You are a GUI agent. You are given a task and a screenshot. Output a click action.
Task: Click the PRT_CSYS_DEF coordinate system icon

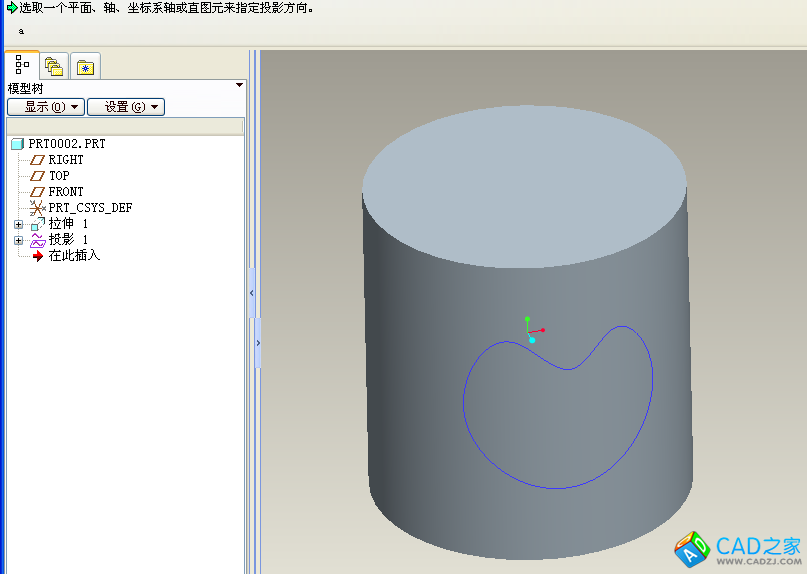click(x=38, y=208)
